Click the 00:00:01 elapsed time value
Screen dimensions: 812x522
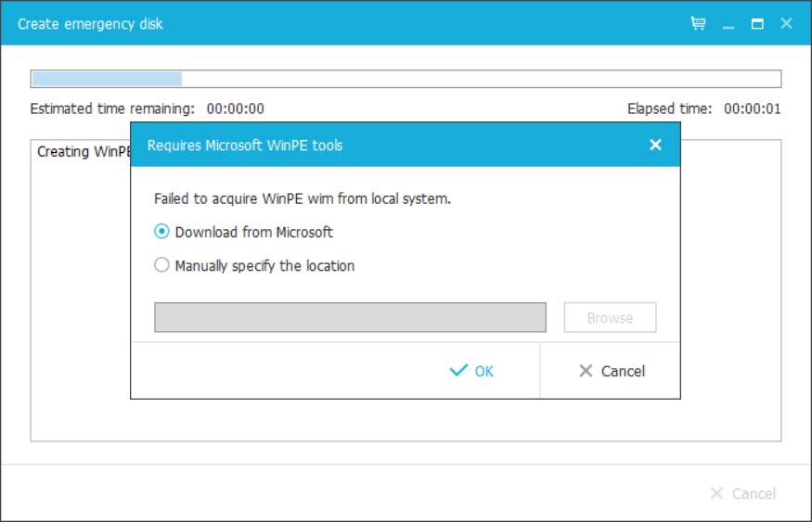pyautogui.click(x=752, y=108)
